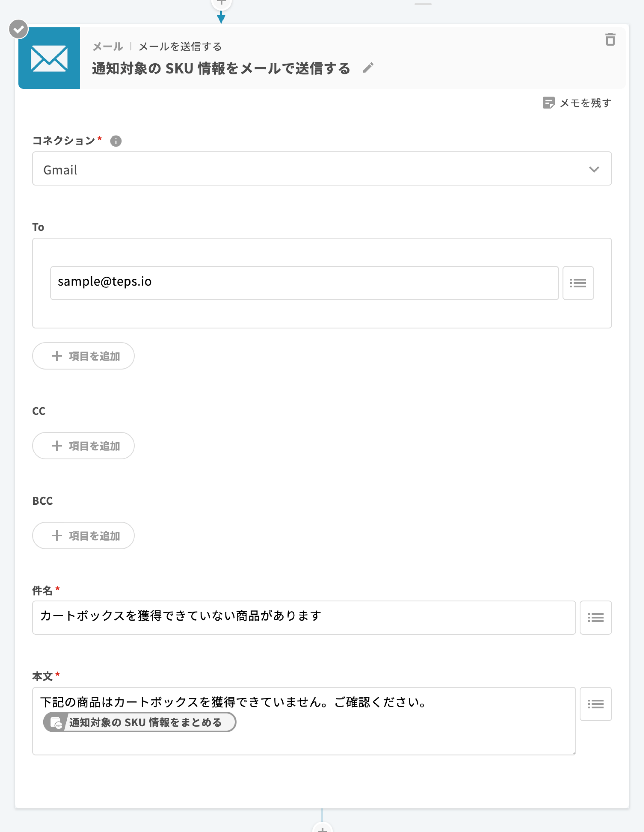Click the 通知対象の SKU 情報をまとめる variable chip
644x832 pixels.
click(140, 722)
